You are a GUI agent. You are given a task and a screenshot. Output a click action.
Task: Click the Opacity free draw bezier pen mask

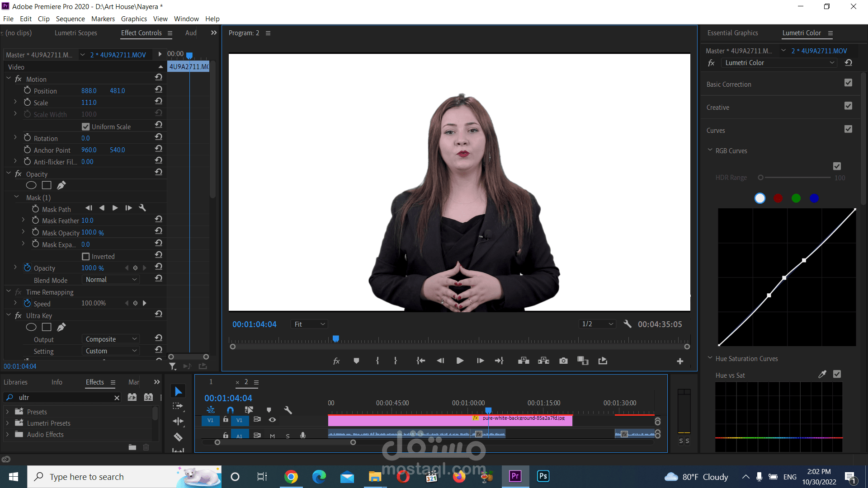pyautogui.click(x=61, y=185)
